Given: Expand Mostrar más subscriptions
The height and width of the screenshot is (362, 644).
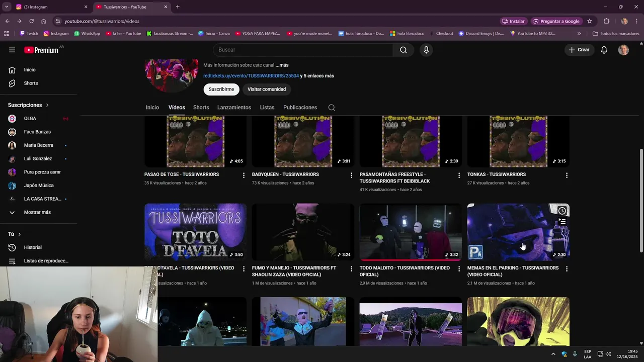Looking at the screenshot, I should pos(38,212).
